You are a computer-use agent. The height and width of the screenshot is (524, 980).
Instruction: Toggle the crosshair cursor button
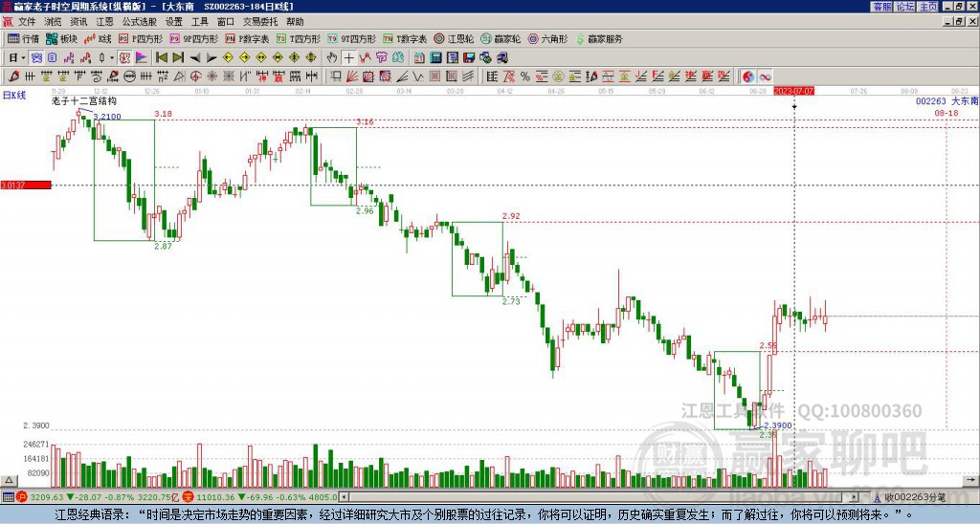coord(349,57)
